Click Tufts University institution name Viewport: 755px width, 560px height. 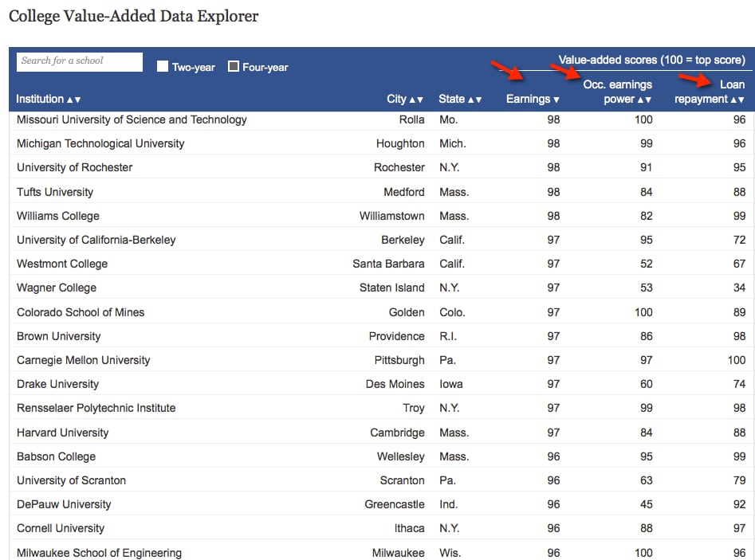coord(55,192)
